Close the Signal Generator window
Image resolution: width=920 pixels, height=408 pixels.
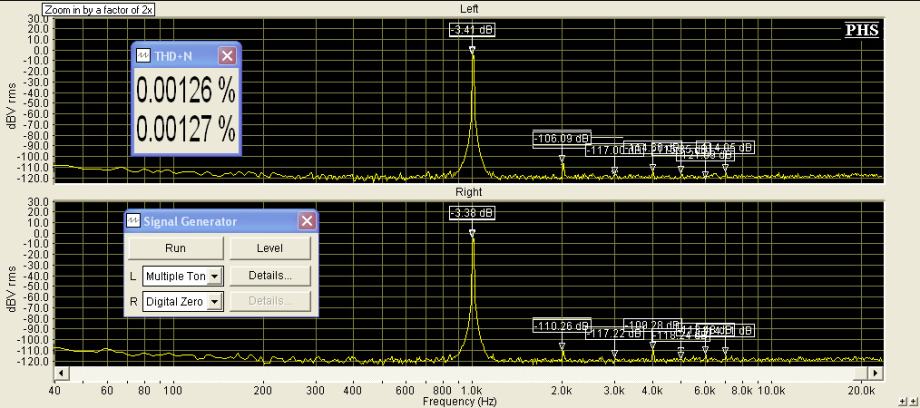pos(307,221)
